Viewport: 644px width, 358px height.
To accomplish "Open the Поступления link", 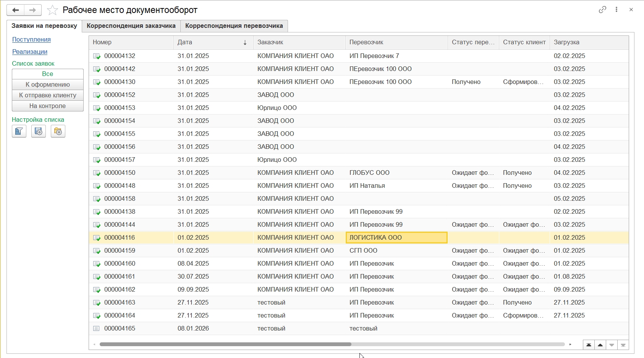I will 31,39.
